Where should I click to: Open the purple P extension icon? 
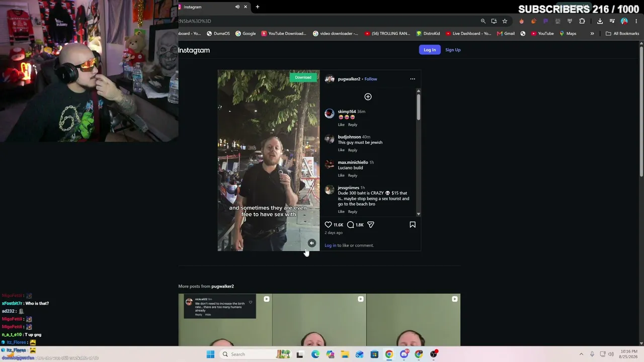point(545,21)
